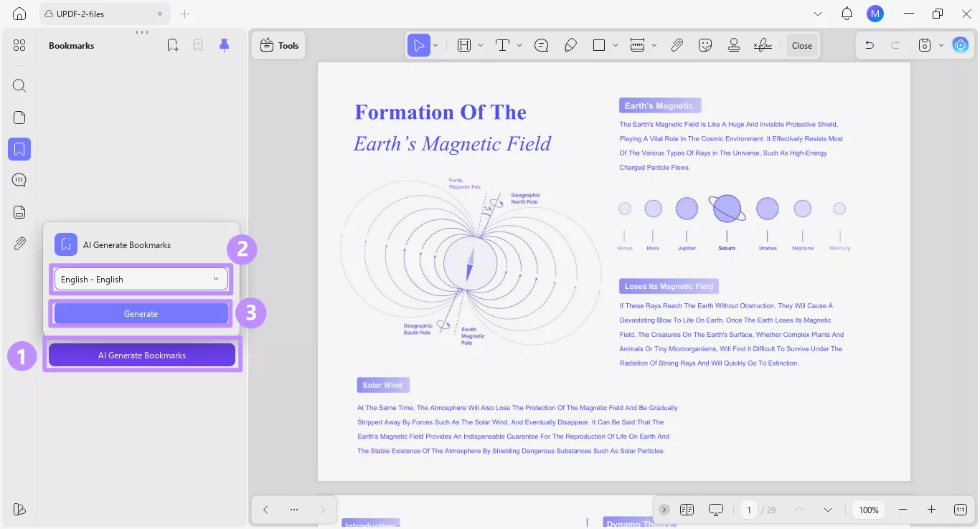Viewport: 980px width, 529px height.
Task: Save the document with the disk icon
Action: tap(925, 45)
